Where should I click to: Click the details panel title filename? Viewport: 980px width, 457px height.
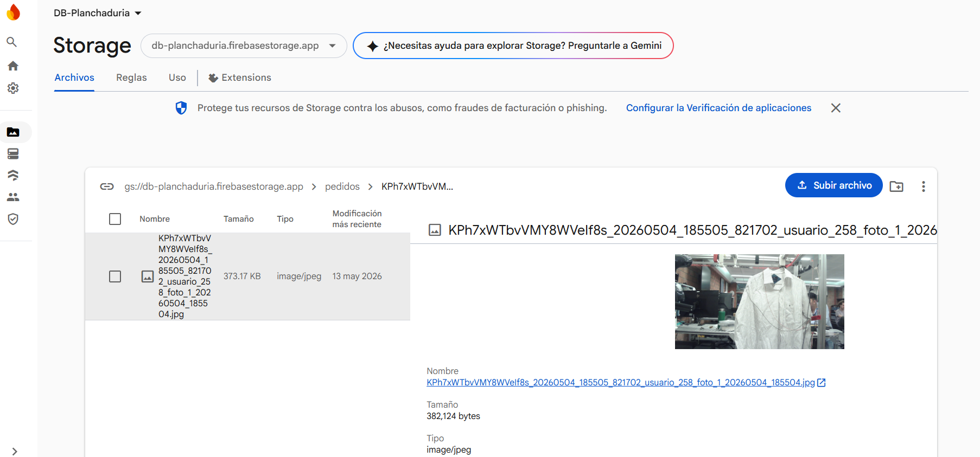[692, 230]
